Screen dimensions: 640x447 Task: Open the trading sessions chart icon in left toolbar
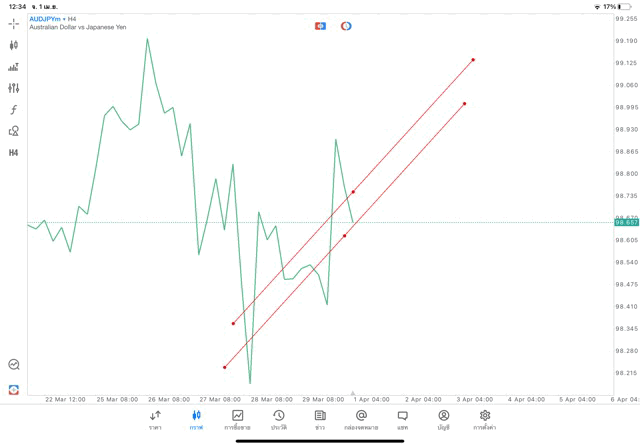[14, 67]
